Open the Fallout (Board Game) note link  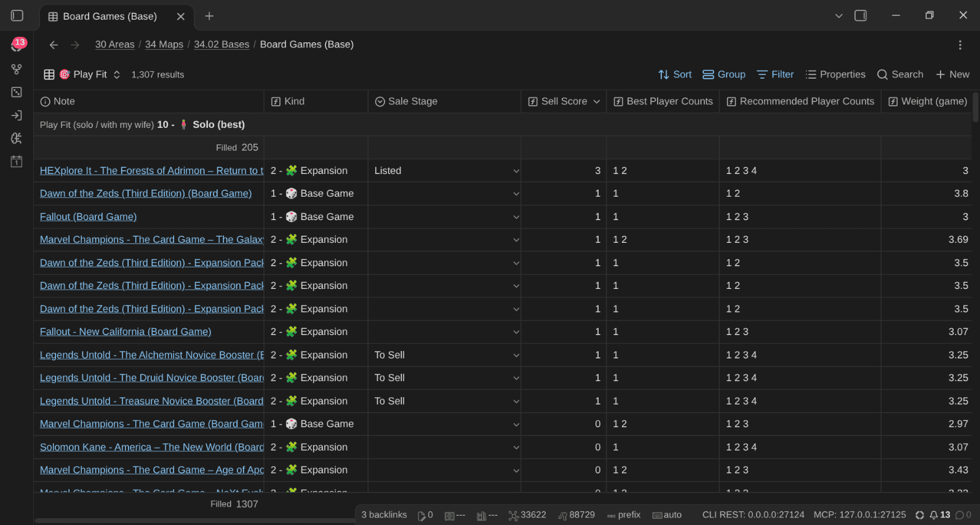(x=89, y=217)
